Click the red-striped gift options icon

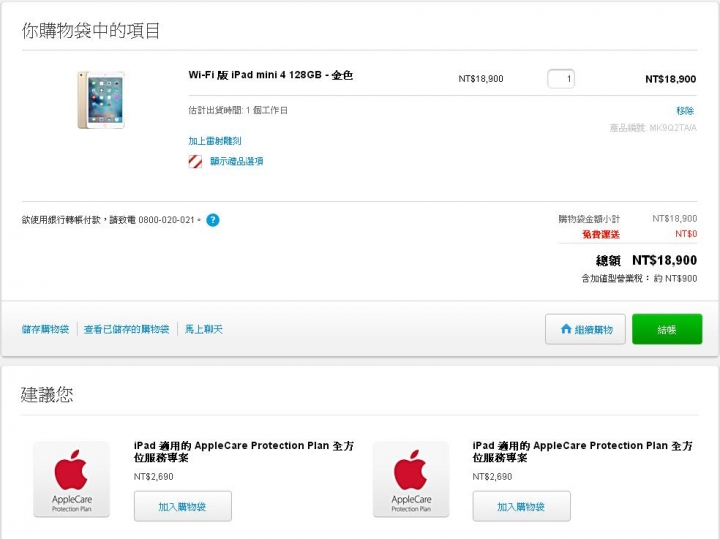(x=195, y=162)
